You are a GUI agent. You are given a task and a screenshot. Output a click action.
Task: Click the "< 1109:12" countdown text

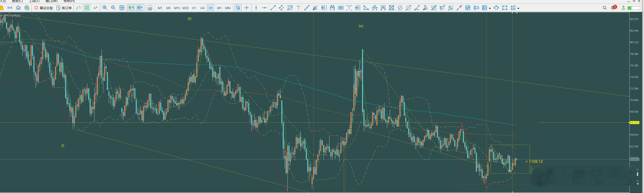534,161
